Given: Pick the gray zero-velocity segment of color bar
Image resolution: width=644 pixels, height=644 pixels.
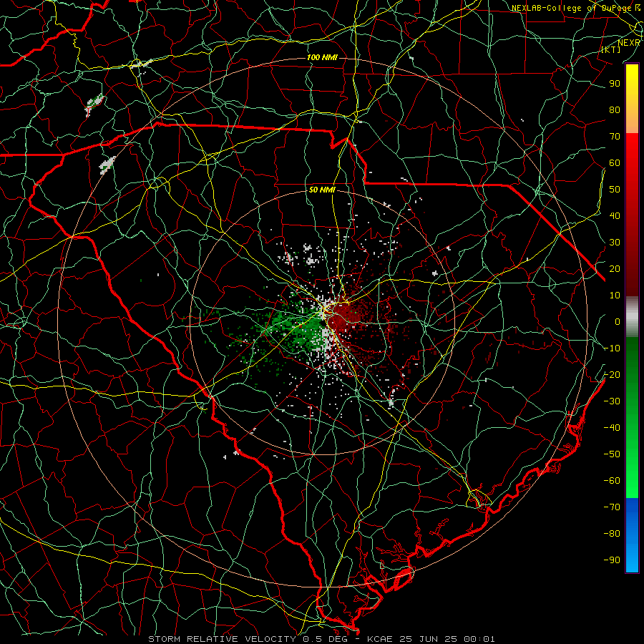Looking at the screenshot, I should pyautogui.click(x=632, y=317).
